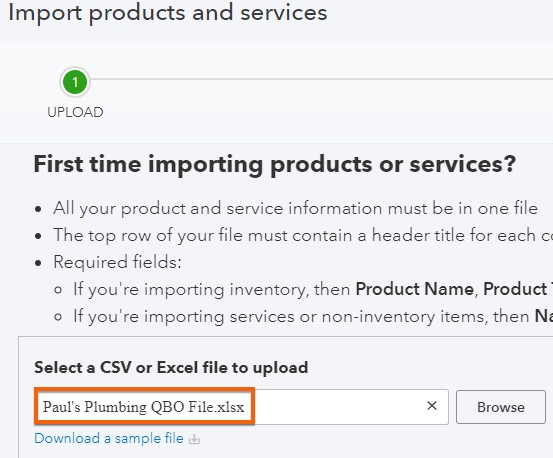Click the Select a CSV or Excel label
Image resolution: width=553 pixels, height=458 pixels.
click(x=171, y=367)
